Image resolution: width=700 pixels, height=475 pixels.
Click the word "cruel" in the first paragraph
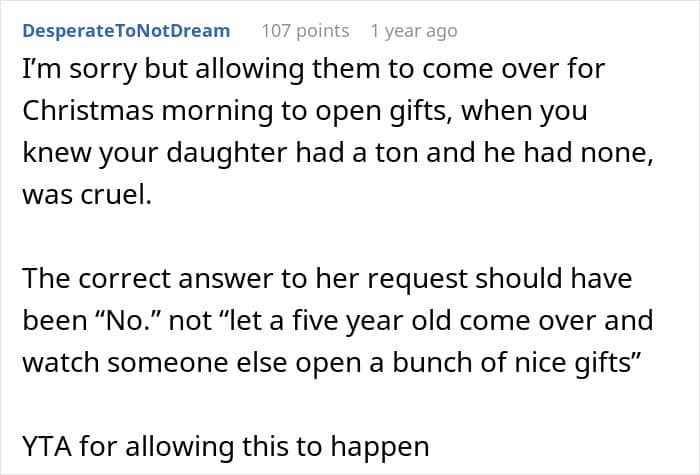(119, 195)
